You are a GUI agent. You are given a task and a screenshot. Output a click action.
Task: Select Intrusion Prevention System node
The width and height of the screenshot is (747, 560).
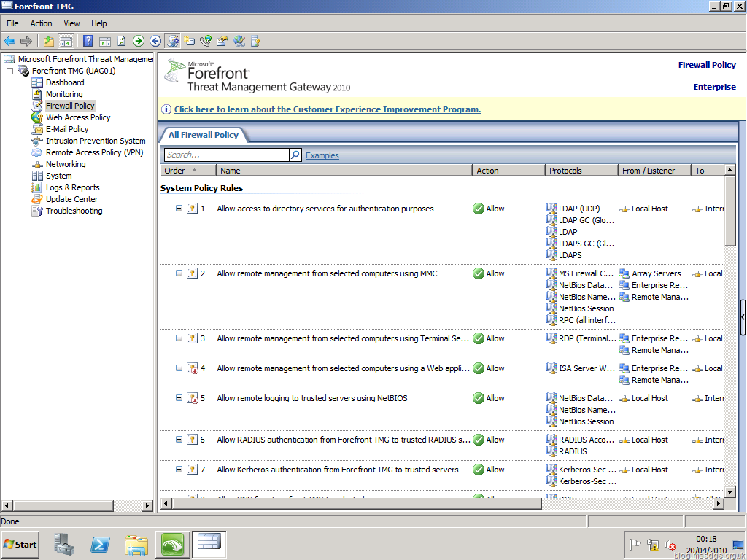pos(96,141)
